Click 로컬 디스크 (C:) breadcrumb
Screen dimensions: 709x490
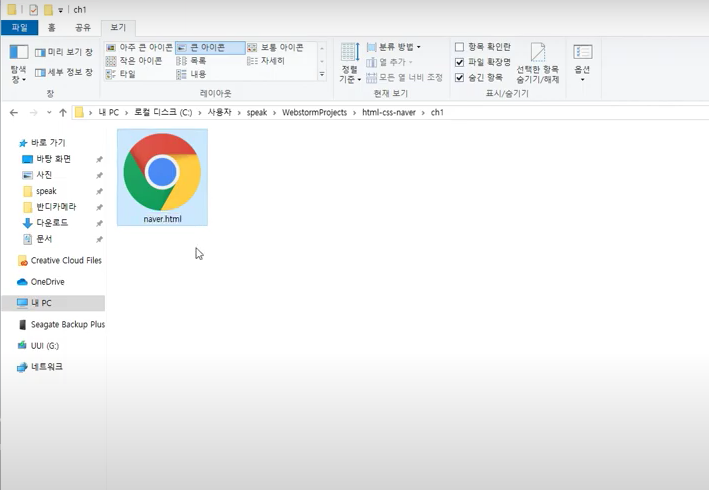coord(163,113)
